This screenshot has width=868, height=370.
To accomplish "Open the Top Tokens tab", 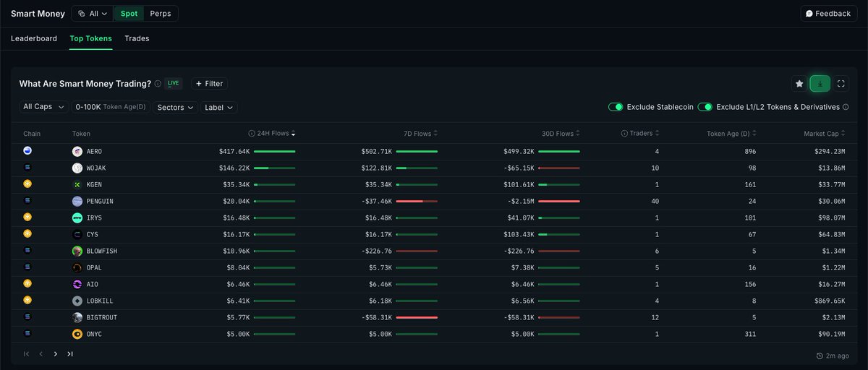I will 91,38.
